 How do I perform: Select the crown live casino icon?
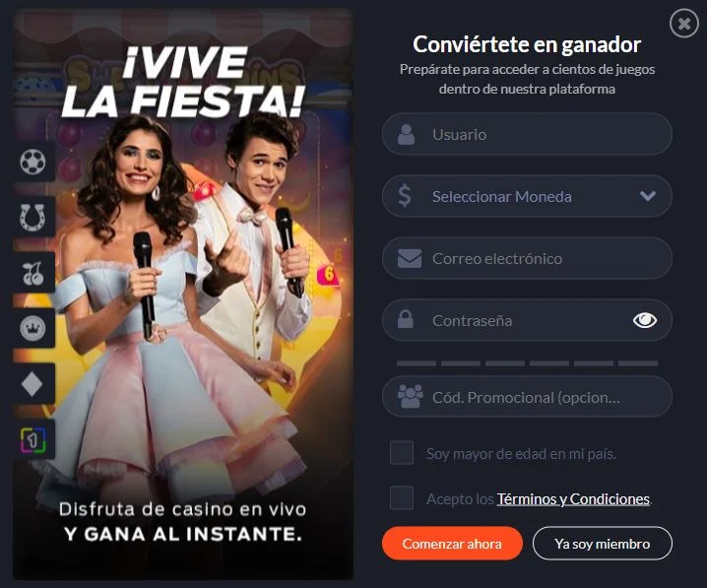32,328
